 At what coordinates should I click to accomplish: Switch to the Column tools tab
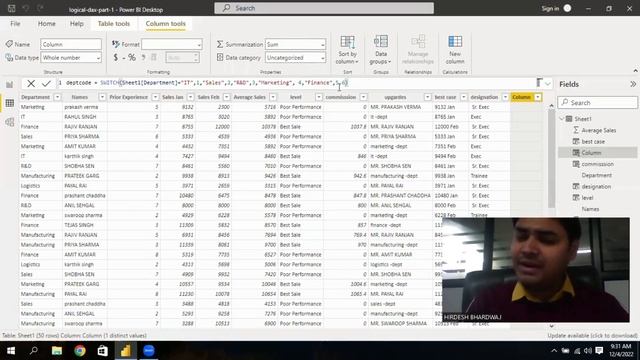click(165, 24)
